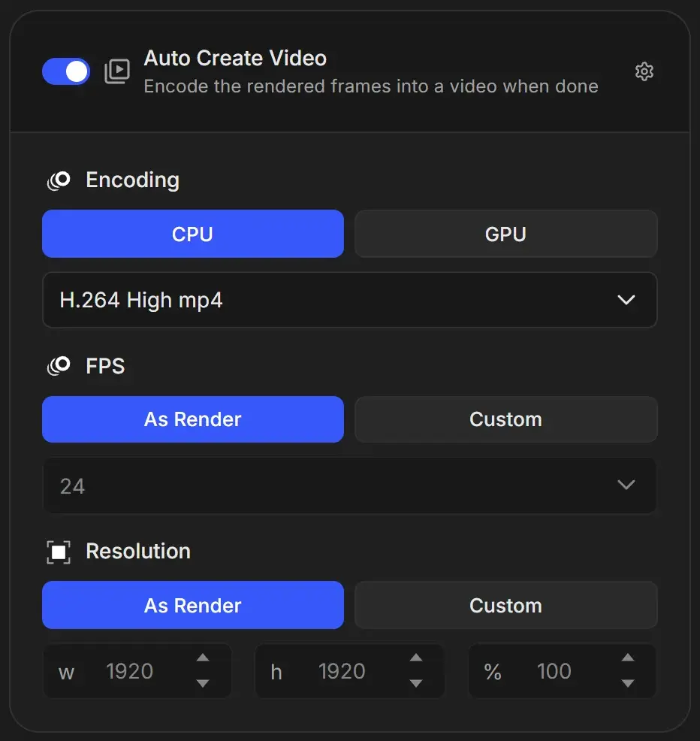This screenshot has height=741, width=700.
Task: Click the Resolution section icon
Action: pyautogui.click(x=59, y=552)
